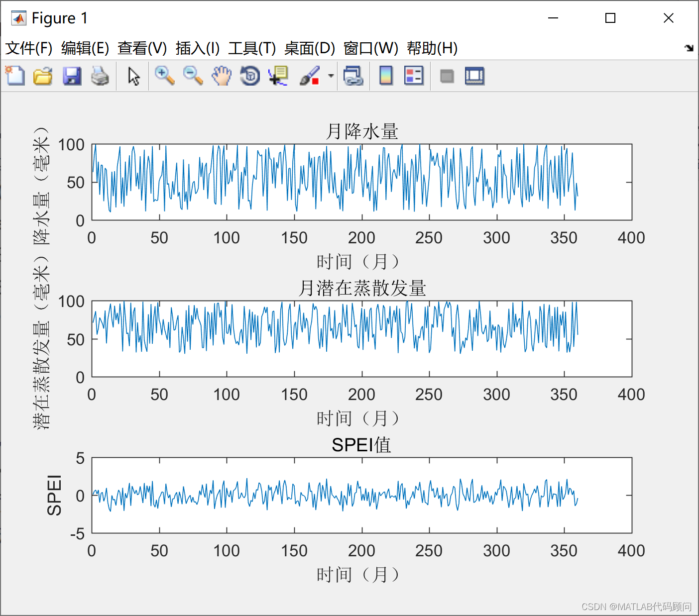Viewport: 699px width, 616px height.
Task: Open the 窗口(W) menu
Action: click(x=371, y=48)
